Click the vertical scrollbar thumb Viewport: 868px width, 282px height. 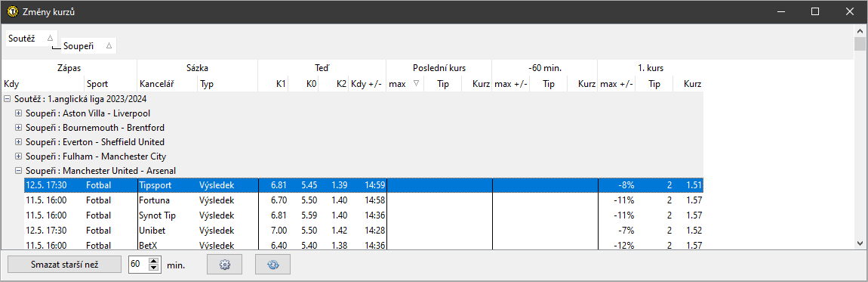click(x=859, y=44)
